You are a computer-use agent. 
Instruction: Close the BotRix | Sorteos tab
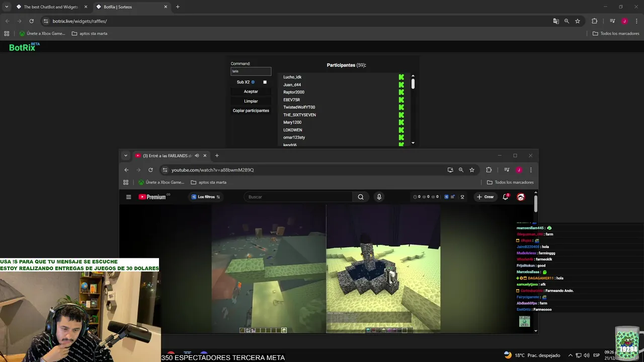coord(166,7)
